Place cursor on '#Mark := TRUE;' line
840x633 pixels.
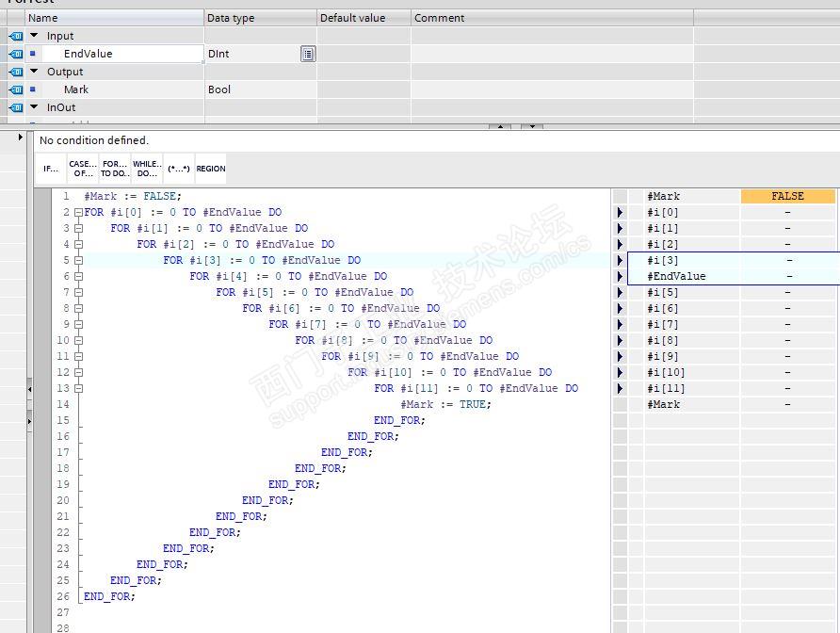[445, 405]
